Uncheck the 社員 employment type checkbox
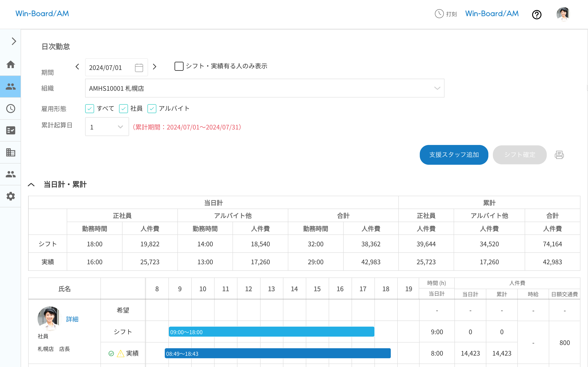 pyautogui.click(x=124, y=109)
